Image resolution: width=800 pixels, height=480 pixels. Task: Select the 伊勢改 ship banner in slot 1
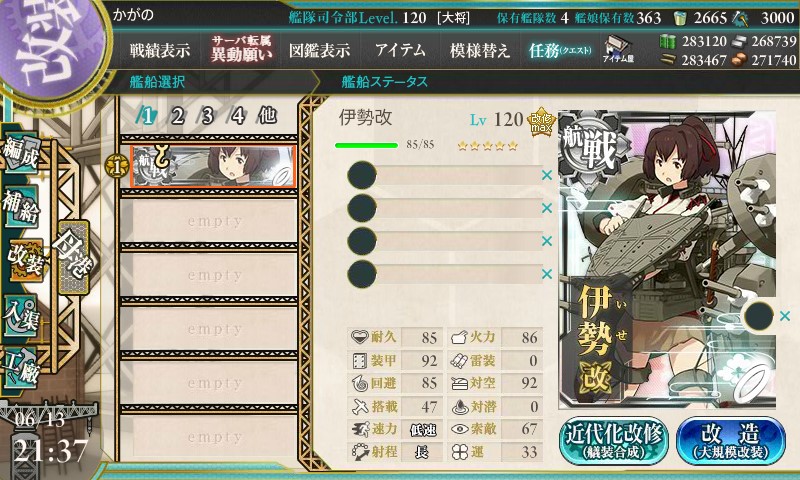coord(213,166)
